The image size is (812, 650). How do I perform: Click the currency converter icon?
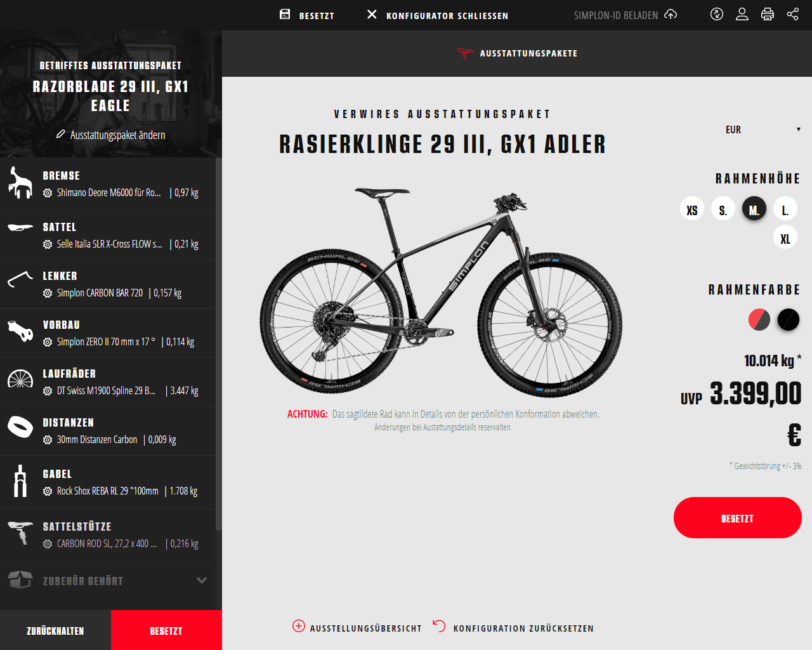point(717,14)
